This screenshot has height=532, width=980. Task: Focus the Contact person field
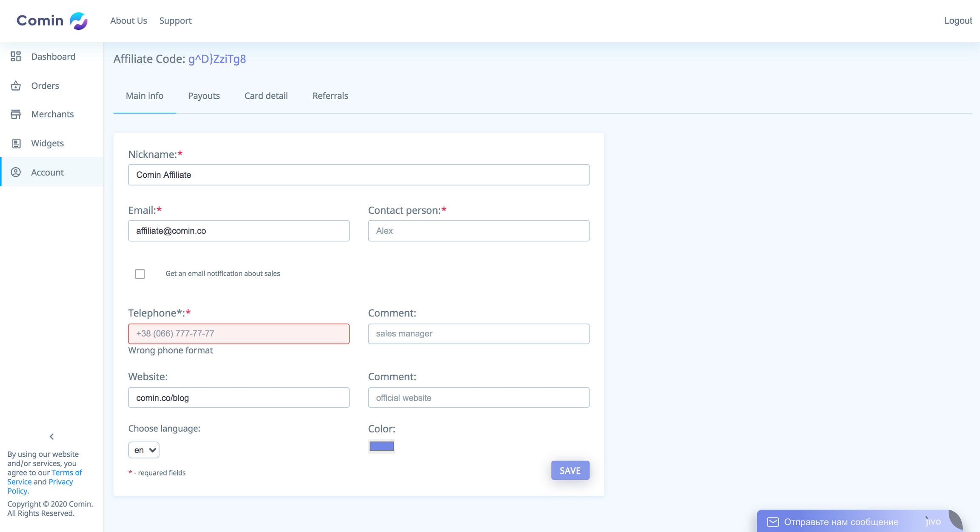[x=479, y=231]
